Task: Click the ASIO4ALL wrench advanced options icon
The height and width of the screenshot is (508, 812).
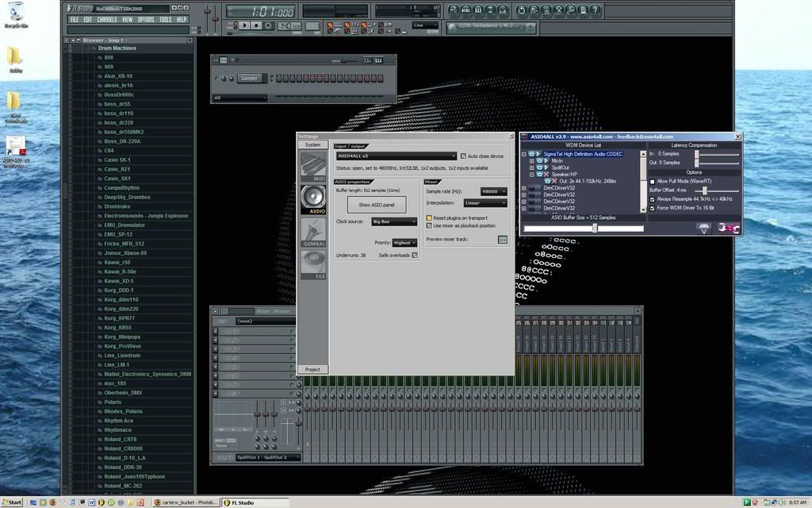Action: (728, 228)
